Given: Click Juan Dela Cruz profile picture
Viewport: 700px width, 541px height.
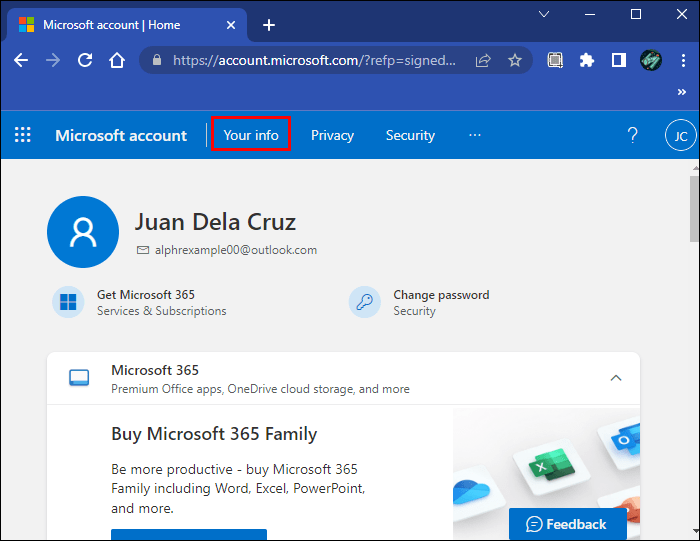Looking at the screenshot, I should click(x=83, y=232).
